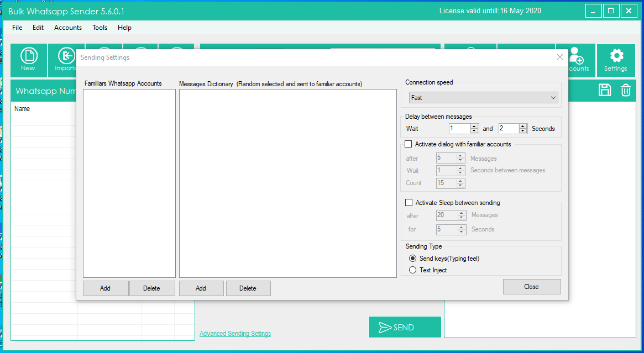This screenshot has height=353, width=644.
Task: Open the Accounts menu
Action: coord(67,28)
